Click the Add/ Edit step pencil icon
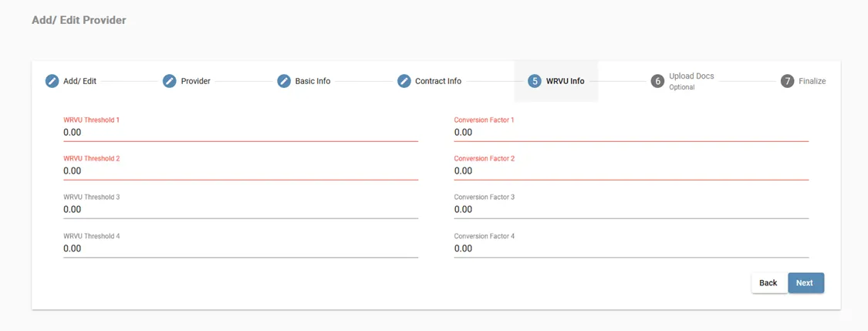Viewport: 868px width, 331px height. point(52,81)
